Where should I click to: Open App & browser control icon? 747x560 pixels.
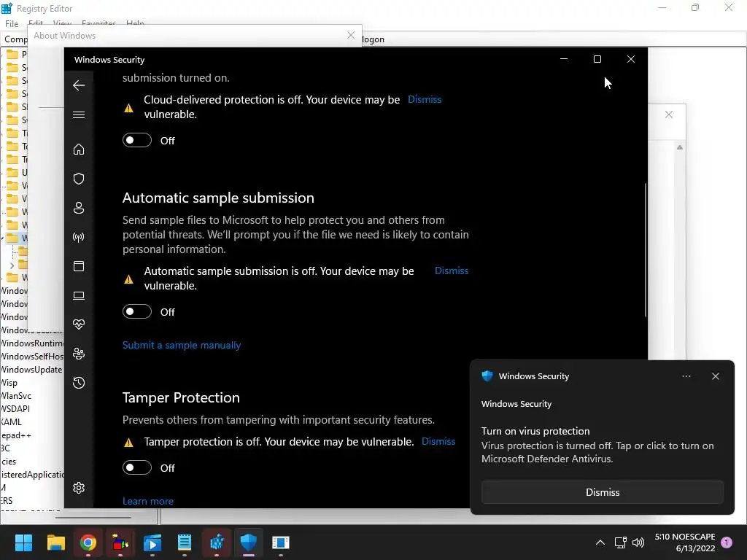[79, 266]
